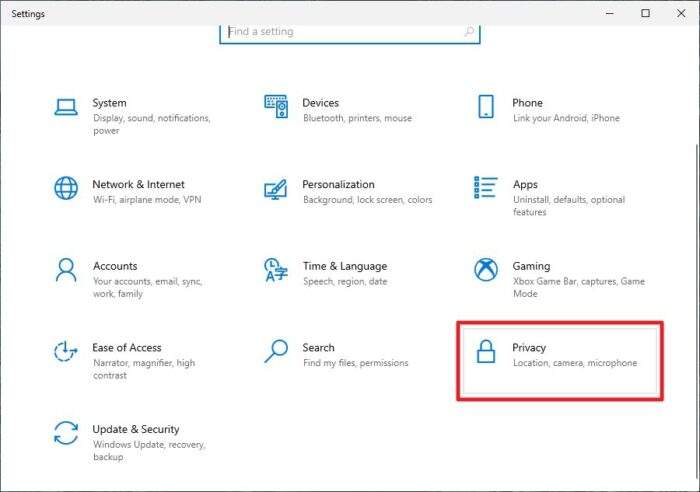Click 'Background, lock screen, colors' description

click(367, 200)
